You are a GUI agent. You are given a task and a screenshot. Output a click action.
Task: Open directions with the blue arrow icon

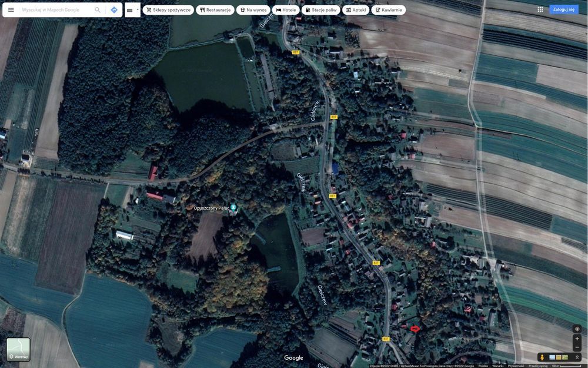pos(114,10)
